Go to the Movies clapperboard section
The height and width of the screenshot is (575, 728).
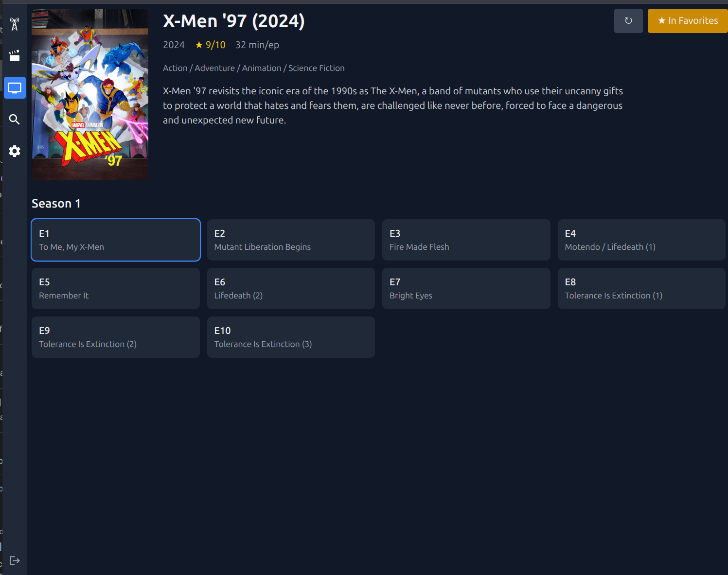click(15, 56)
